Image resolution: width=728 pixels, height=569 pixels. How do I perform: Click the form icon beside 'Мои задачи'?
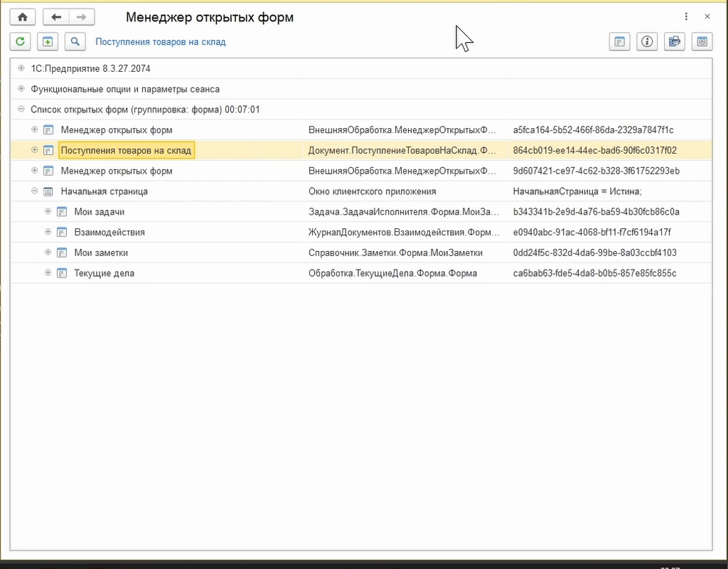click(62, 212)
